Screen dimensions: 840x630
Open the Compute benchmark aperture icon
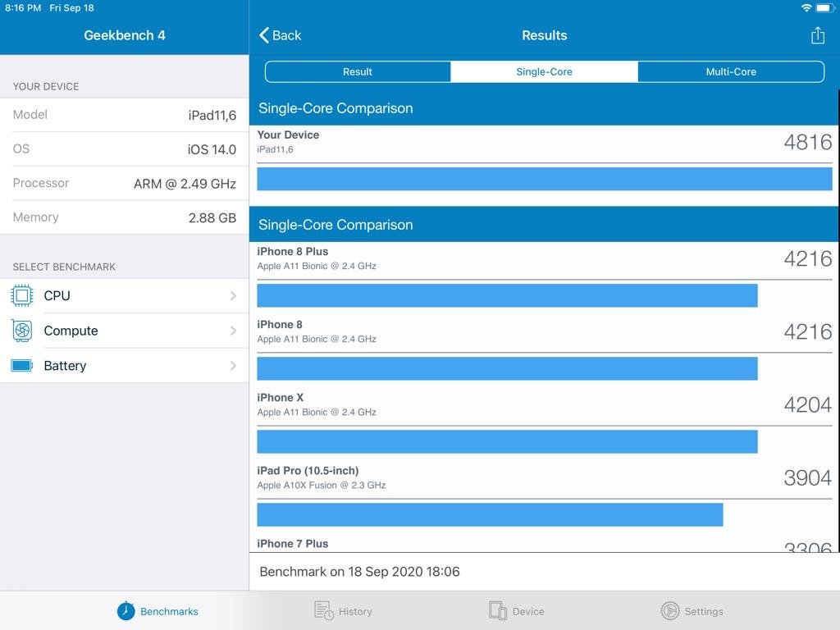(22, 331)
